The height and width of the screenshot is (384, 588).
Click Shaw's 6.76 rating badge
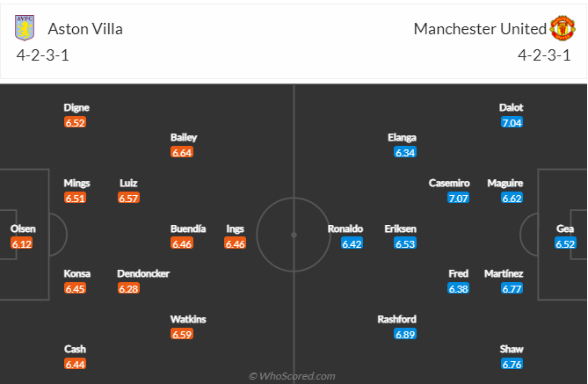[x=512, y=364]
